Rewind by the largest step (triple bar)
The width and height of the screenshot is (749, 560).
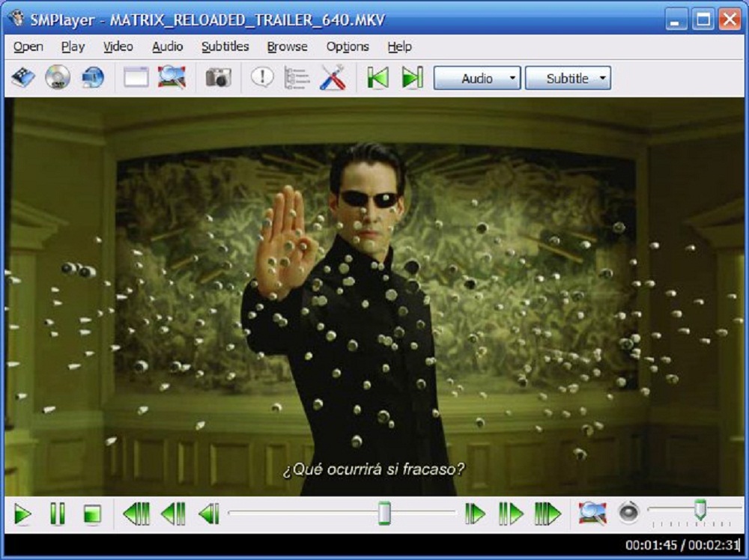(136, 514)
